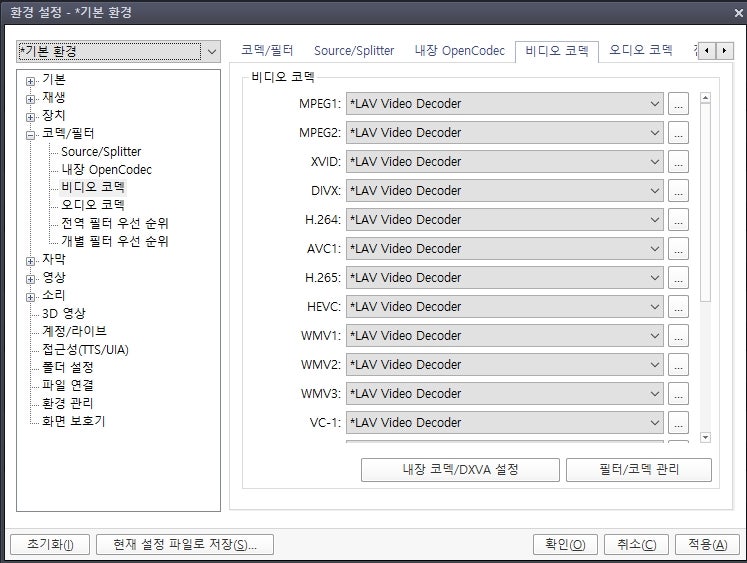Click 현재 설정 파일로 저장(S)... button

coord(185,544)
